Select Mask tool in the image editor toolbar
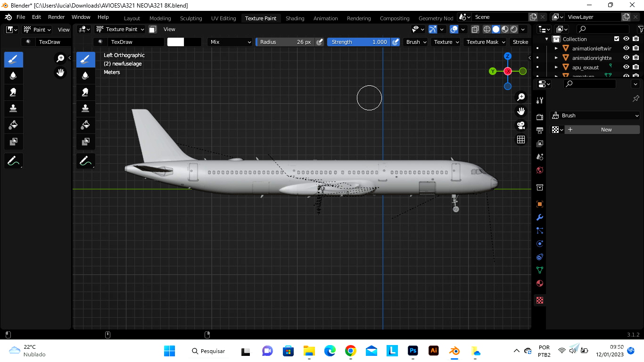Image resolution: width=644 pixels, height=362 pixels. (13, 141)
